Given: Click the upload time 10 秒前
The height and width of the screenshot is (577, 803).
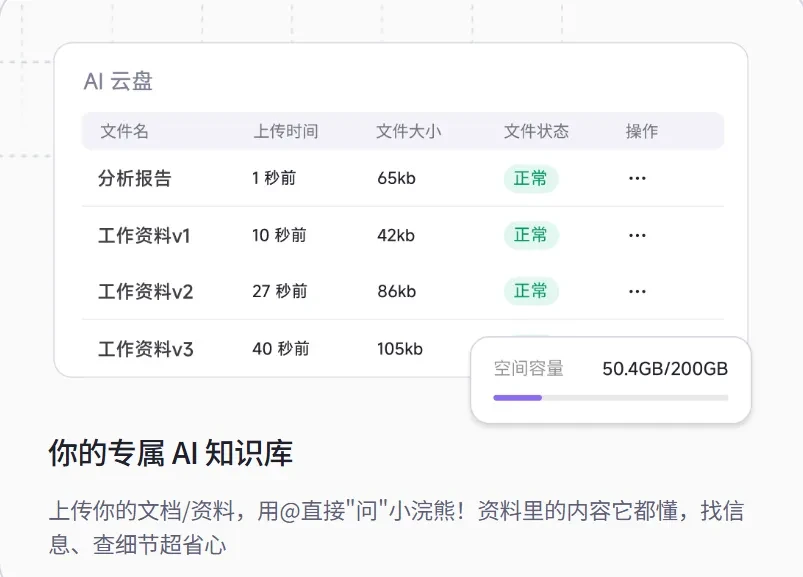Looking at the screenshot, I should pyautogui.click(x=279, y=235).
